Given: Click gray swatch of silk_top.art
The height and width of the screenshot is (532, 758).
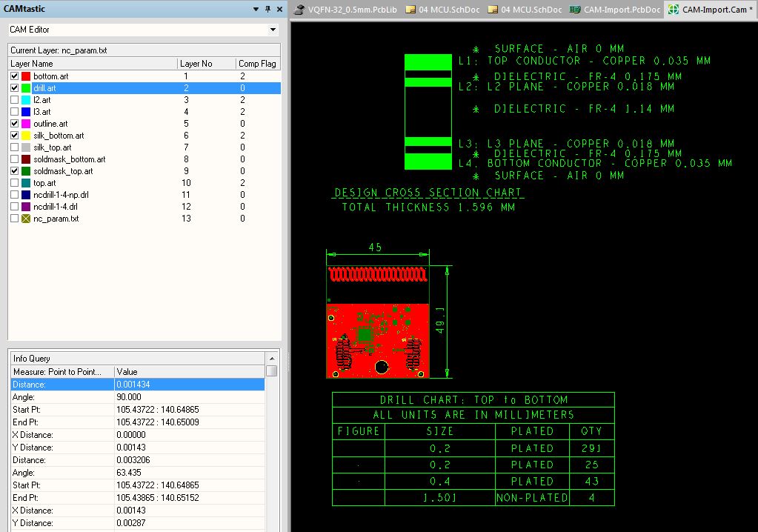Looking at the screenshot, I should coord(26,147).
